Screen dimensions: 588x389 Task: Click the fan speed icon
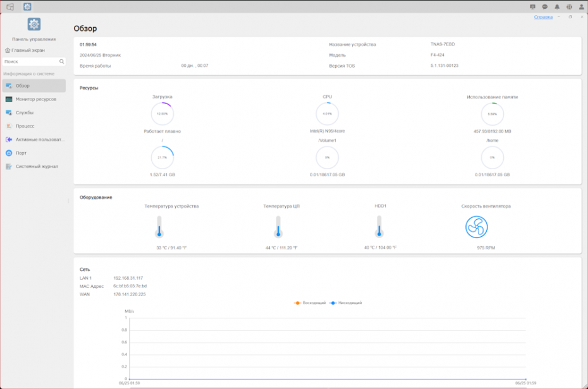pyautogui.click(x=477, y=227)
